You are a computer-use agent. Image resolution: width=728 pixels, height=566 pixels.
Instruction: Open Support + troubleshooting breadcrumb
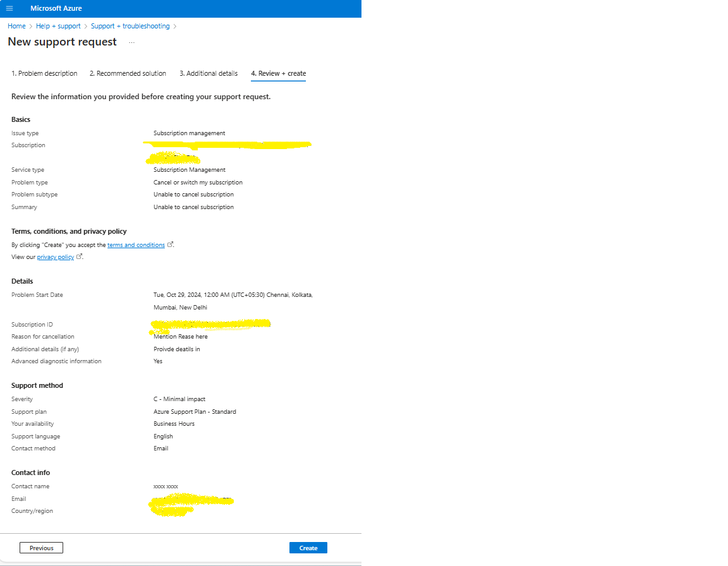(x=130, y=26)
